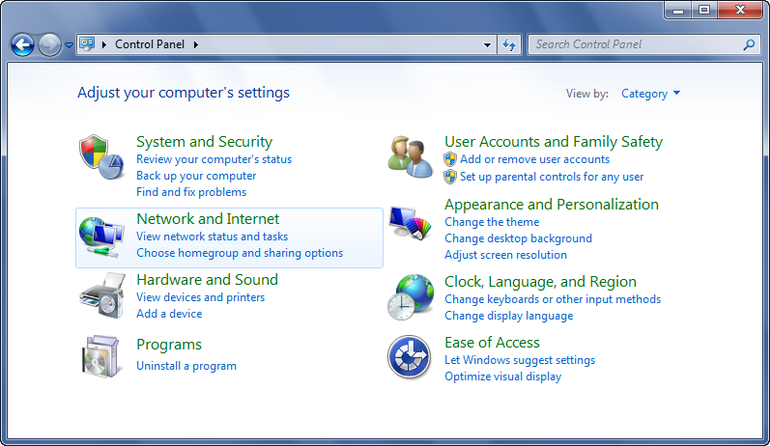
Task: Click the System and Security shield icon
Action: [101, 155]
